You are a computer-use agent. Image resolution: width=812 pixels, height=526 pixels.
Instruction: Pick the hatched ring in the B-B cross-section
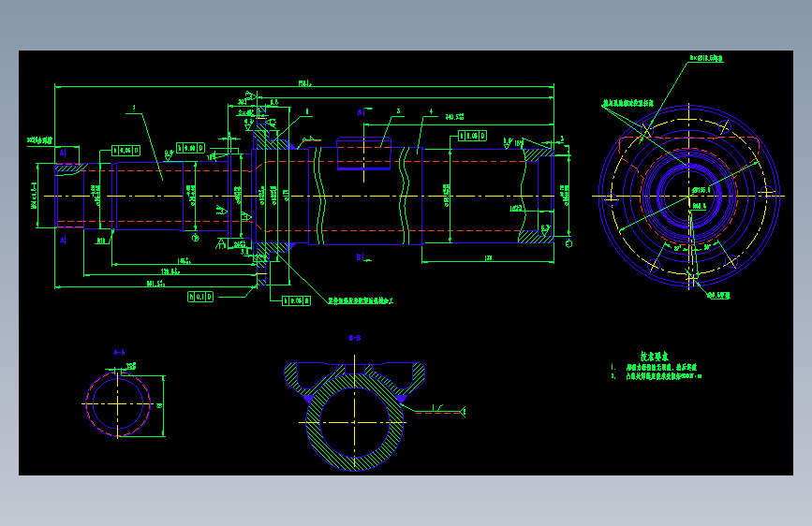tap(355, 422)
